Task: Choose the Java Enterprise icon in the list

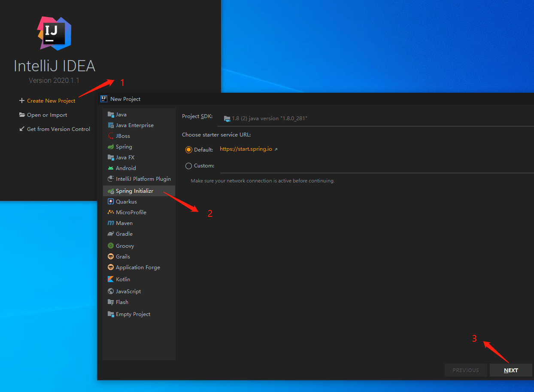Action: pos(111,125)
